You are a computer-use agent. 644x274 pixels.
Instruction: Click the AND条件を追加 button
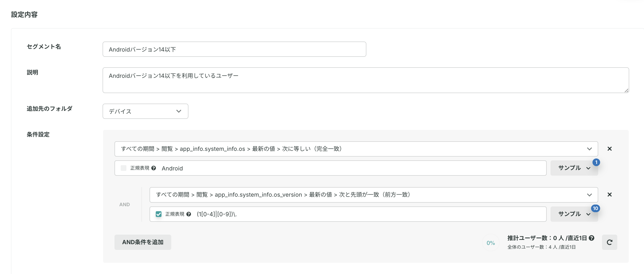point(143,242)
